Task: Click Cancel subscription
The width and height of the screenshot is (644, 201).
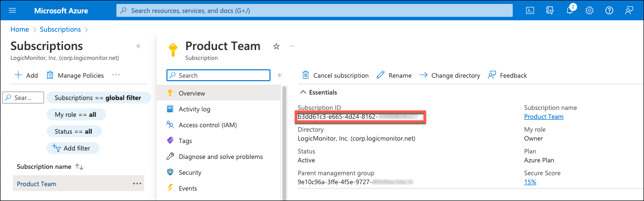Action: 335,75
